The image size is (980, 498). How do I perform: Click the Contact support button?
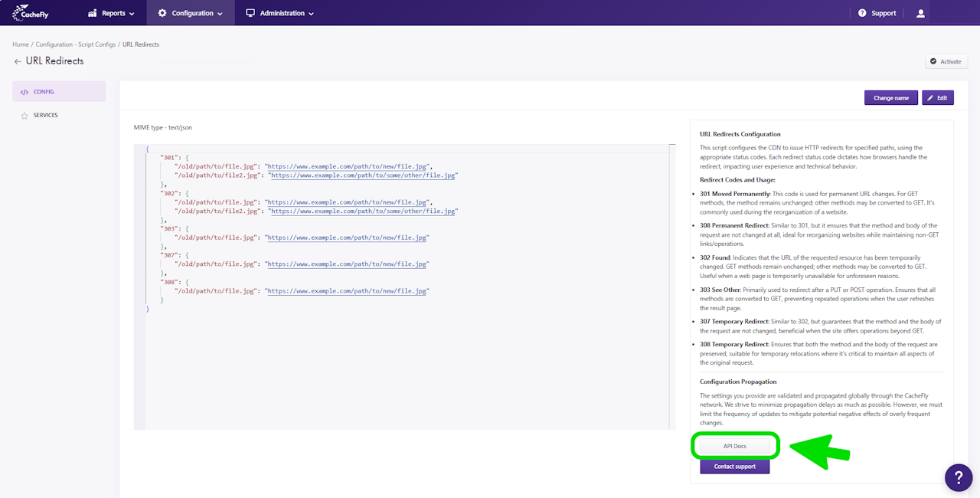734,467
